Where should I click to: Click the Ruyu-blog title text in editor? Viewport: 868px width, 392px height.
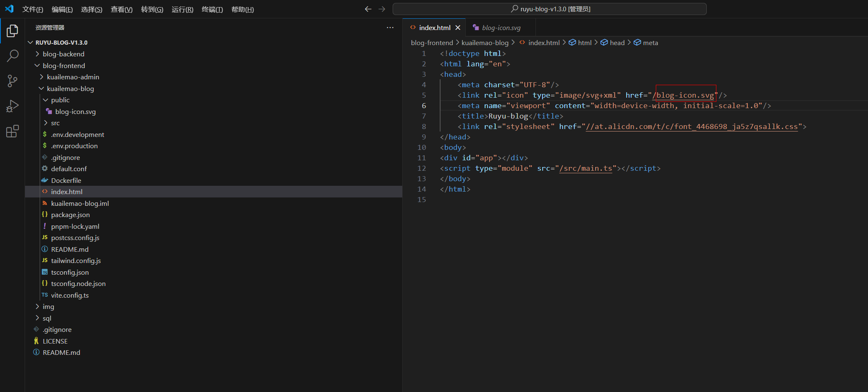point(508,116)
